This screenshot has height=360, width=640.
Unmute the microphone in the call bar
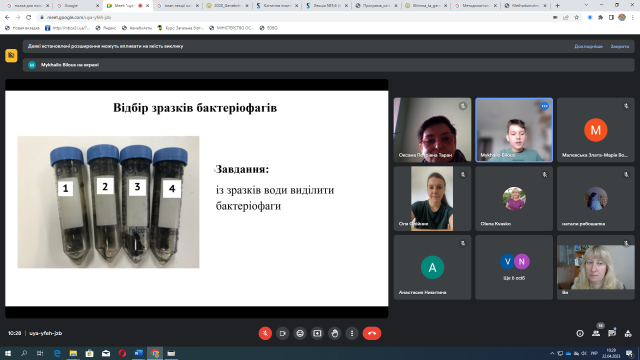pyautogui.click(x=265, y=333)
